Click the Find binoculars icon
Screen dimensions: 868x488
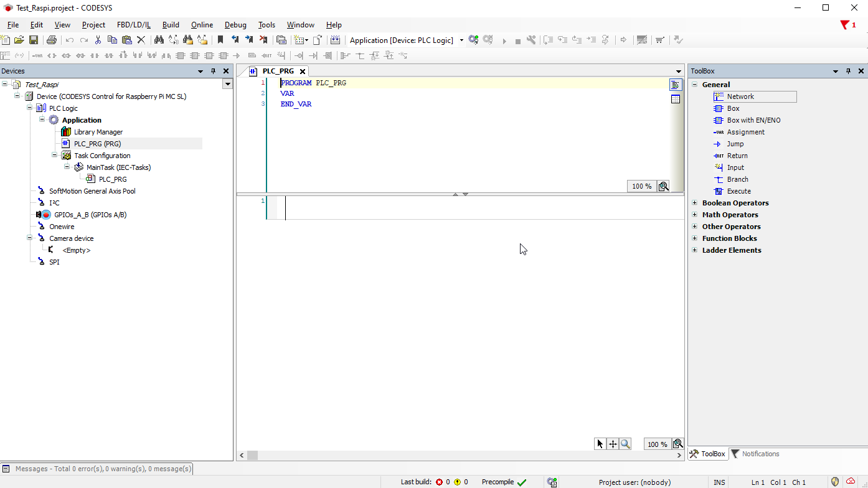coord(159,40)
